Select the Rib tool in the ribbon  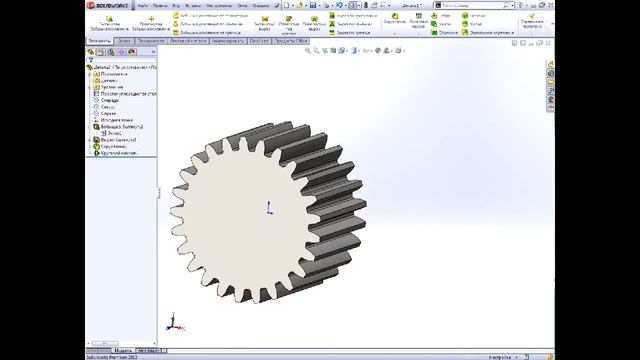pos(441,16)
